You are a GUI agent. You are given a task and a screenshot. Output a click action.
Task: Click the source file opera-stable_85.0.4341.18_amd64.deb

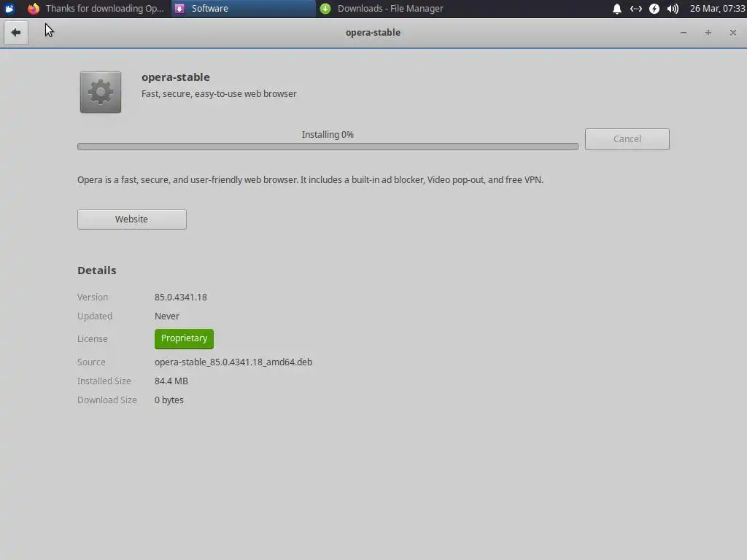(233, 362)
